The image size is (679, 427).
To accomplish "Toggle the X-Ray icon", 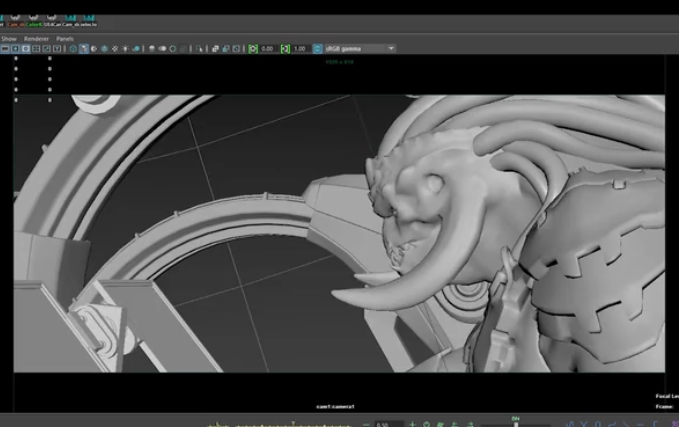I will point(215,49).
